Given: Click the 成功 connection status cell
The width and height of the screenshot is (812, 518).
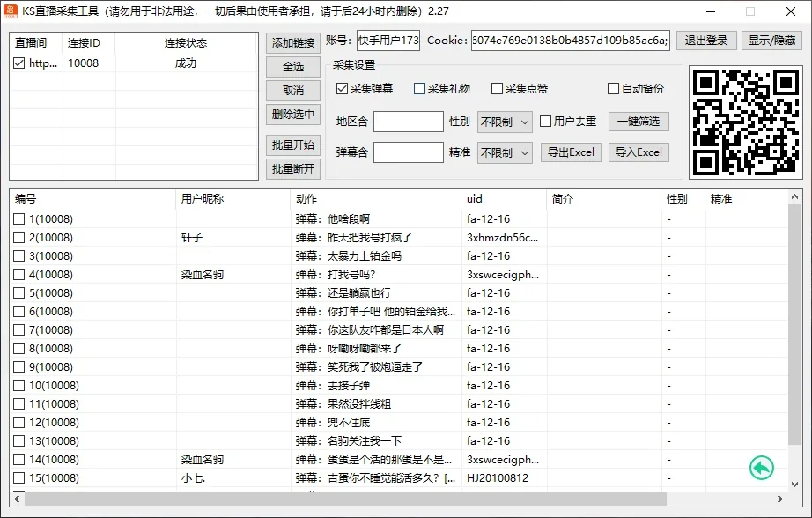Looking at the screenshot, I should point(186,63).
